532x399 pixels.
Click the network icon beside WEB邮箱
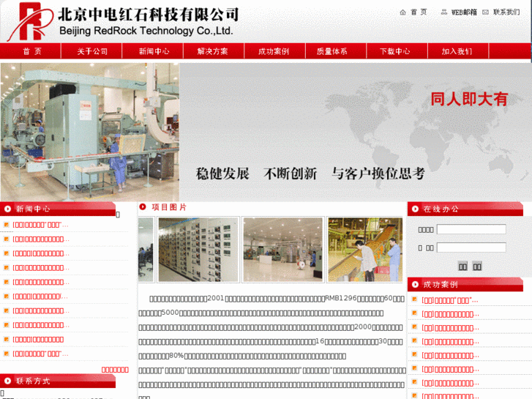click(x=443, y=12)
